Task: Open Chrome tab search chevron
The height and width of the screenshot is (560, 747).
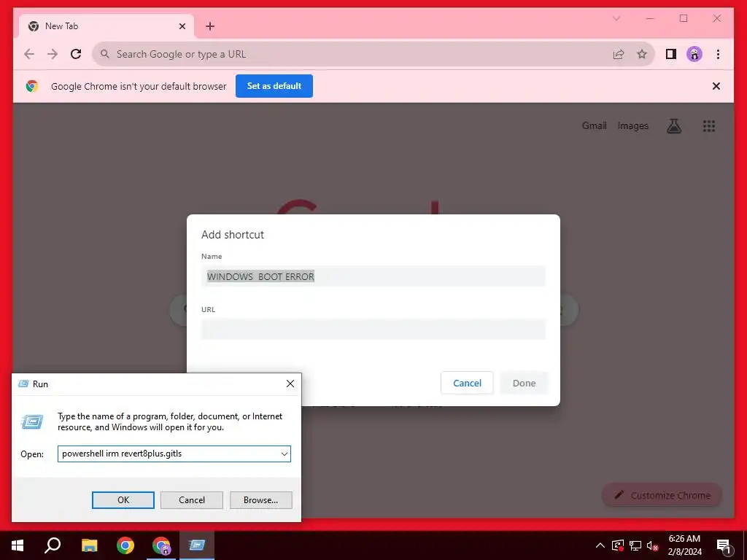Action: (x=616, y=18)
